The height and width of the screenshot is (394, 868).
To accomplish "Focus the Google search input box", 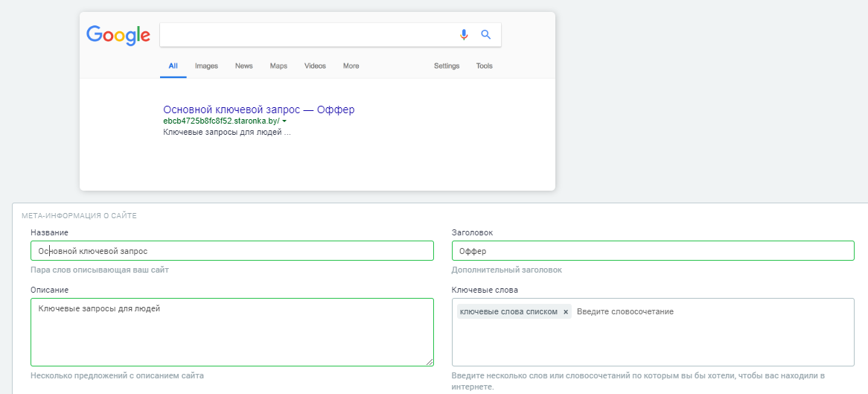I will 307,34.
